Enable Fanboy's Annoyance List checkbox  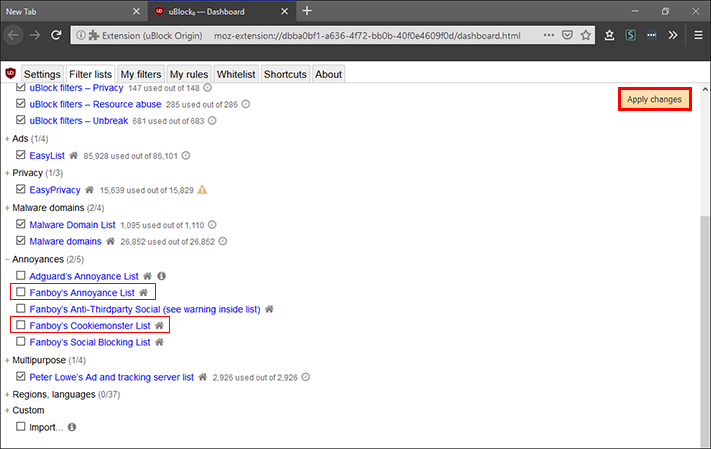20,292
